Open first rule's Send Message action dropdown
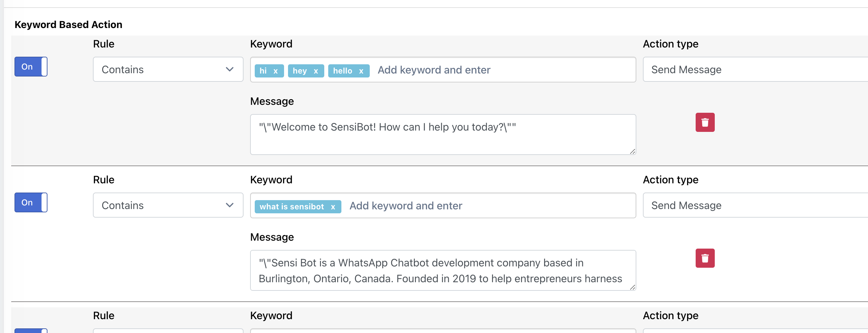Image resolution: width=868 pixels, height=333 pixels. [x=755, y=70]
